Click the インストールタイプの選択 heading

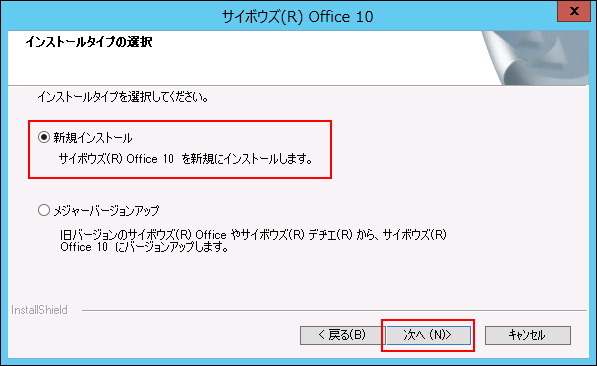pyautogui.click(x=89, y=42)
